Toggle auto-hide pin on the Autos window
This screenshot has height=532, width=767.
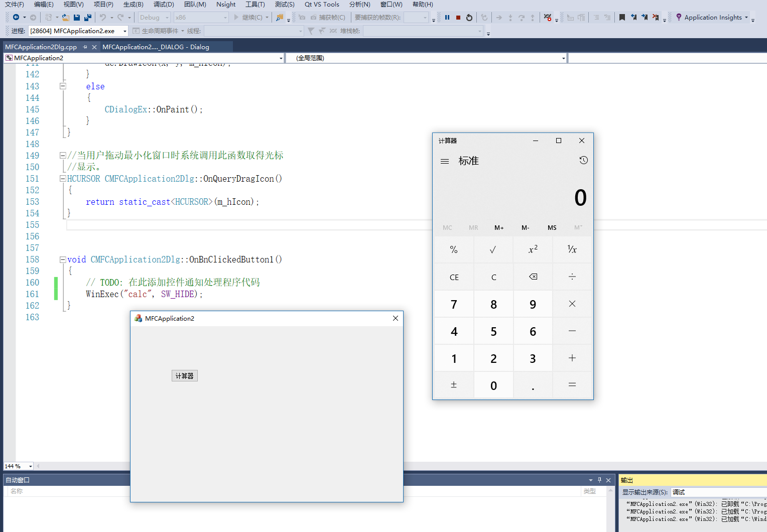(x=599, y=480)
